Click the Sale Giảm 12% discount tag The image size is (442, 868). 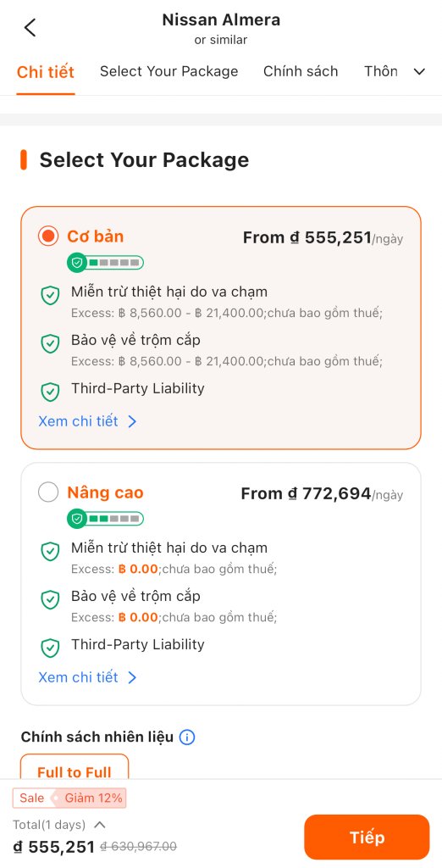[x=69, y=798]
